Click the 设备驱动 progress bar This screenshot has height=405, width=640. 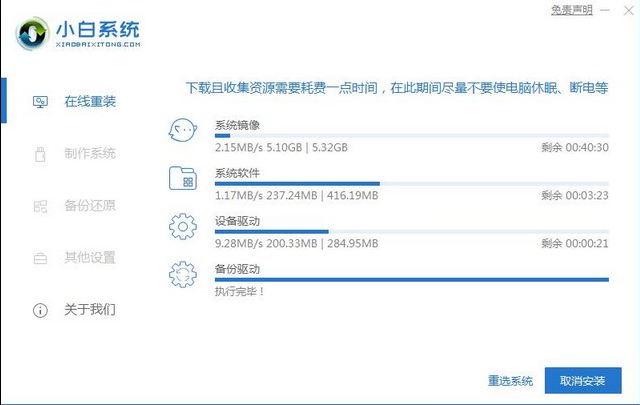pyautogui.click(x=411, y=232)
